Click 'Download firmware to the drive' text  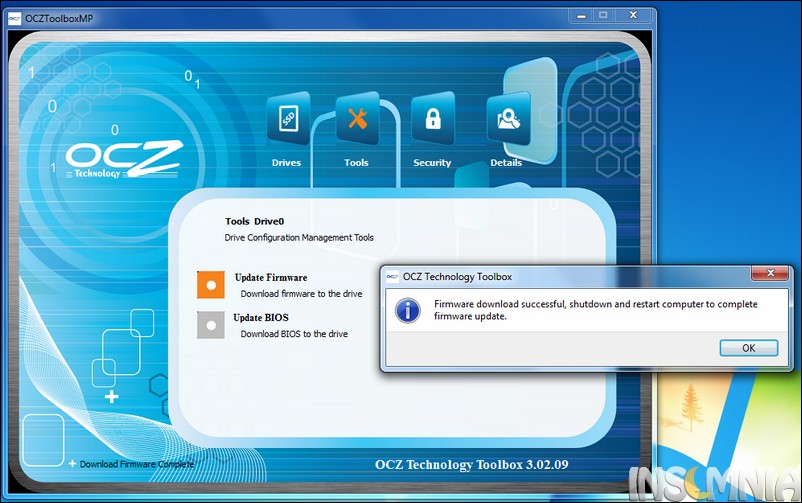click(301, 294)
